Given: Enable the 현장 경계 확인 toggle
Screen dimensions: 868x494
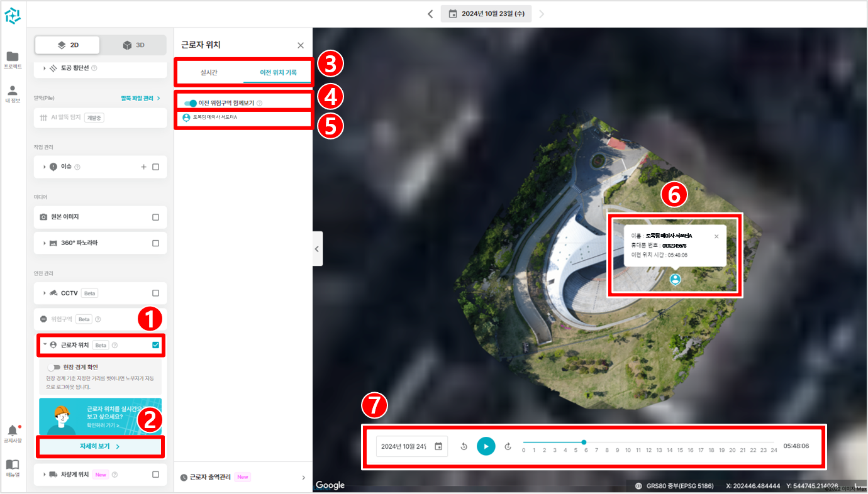Looking at the screenshot, I should pyautogui.click(x=54, y=367).
